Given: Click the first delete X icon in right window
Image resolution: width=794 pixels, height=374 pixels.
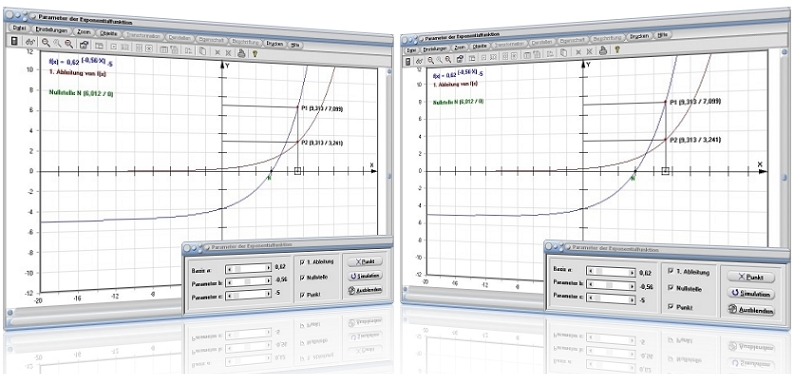Looking at the screenshot, I should tap(578, 52).
